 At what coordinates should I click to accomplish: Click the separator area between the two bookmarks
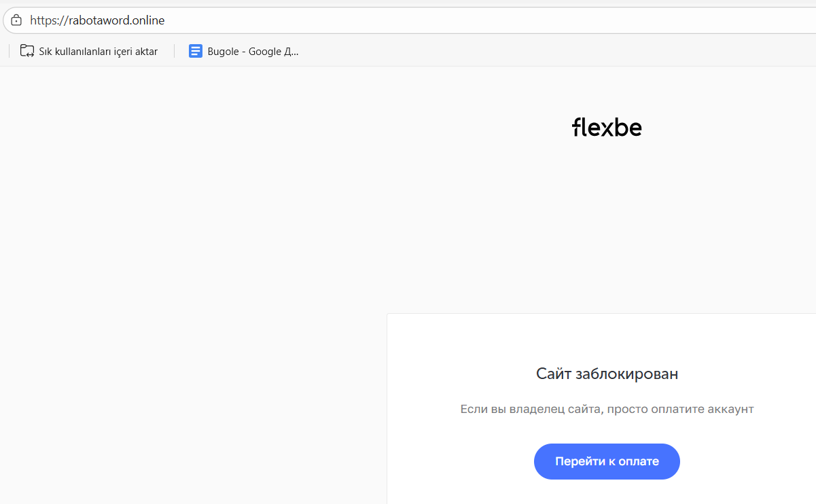[x=173, y=50]
